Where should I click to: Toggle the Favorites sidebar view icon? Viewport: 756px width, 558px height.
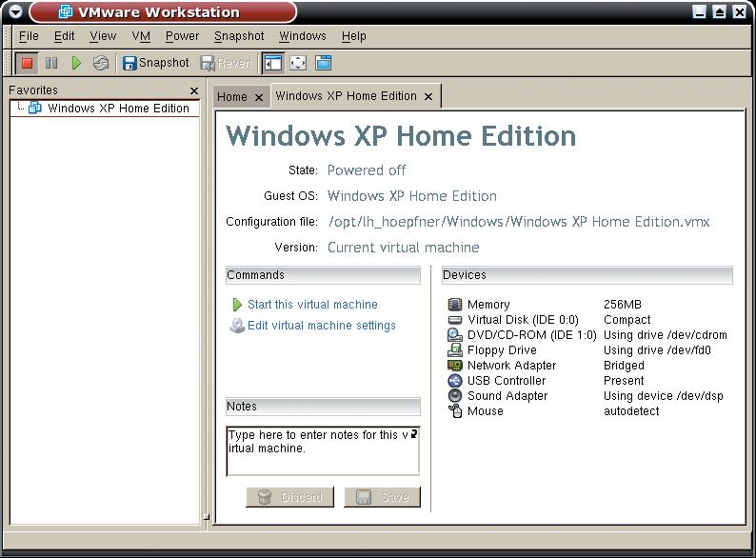[x=273, y=63]
